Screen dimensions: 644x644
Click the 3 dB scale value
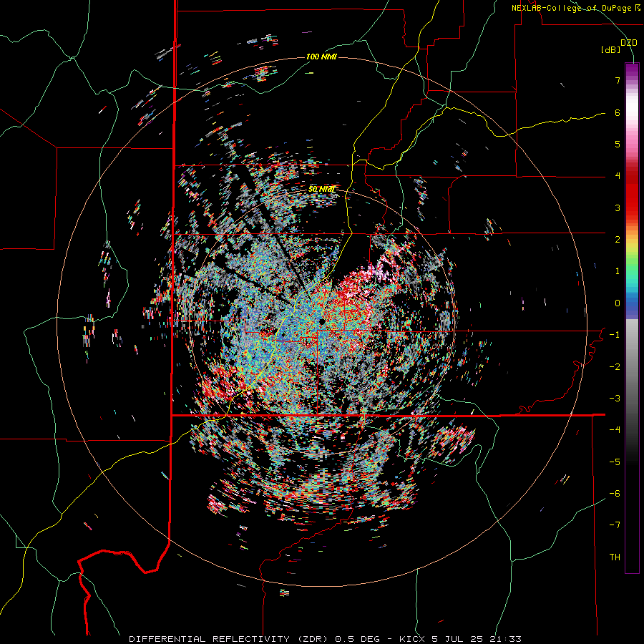tap(618, 208)
